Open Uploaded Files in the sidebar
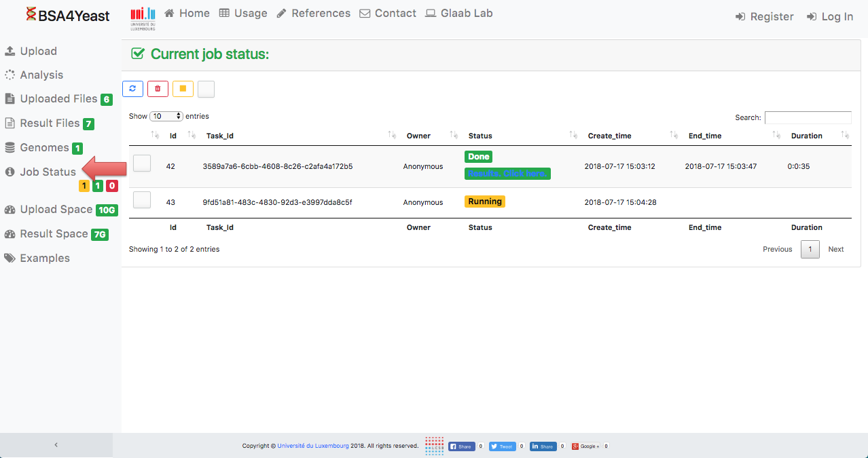Screen dimensions: 868x458 (58, 99)
